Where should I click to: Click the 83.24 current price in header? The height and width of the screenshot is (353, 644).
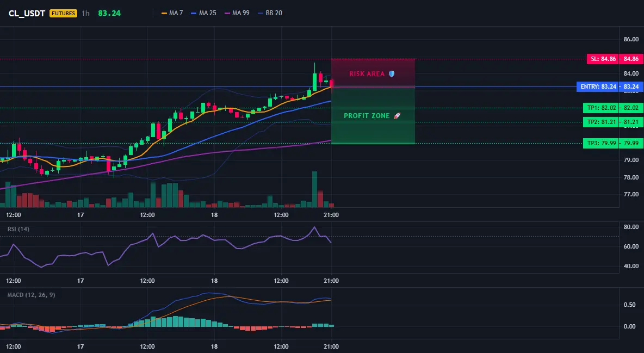(x=109, y=13)
